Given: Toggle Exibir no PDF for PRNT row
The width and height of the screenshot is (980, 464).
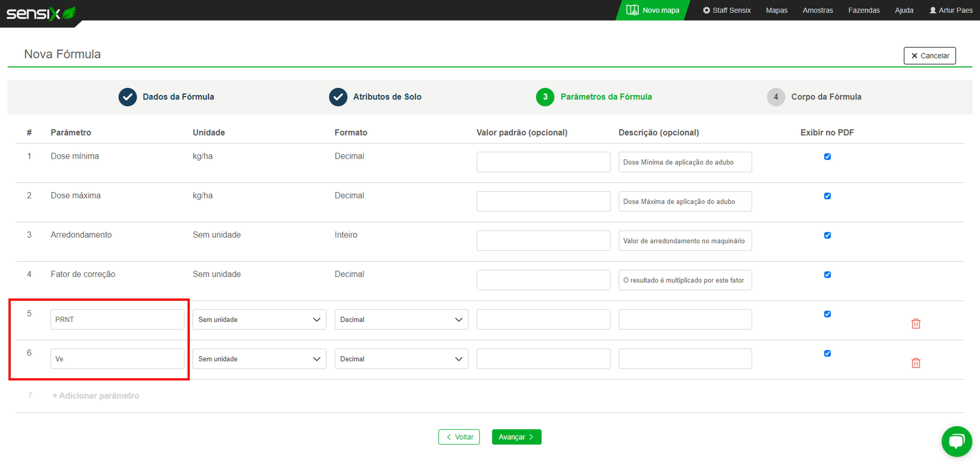Looking at the screenshot, I should [x=827, y=314].
